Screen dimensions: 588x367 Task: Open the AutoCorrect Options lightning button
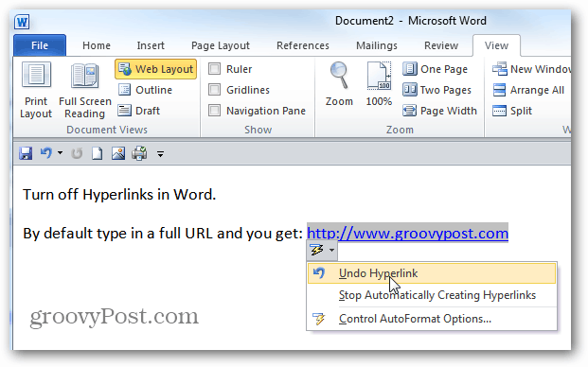coord(322,250)
